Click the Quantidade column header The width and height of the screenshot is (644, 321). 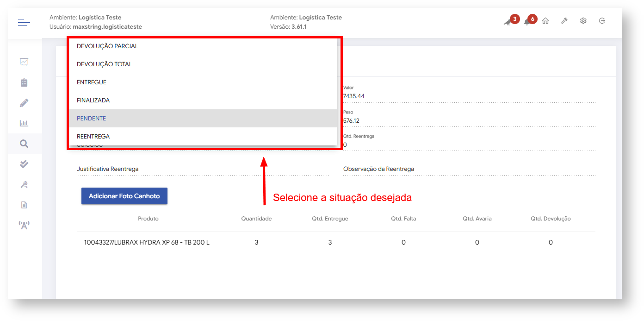tap(256, 219)
